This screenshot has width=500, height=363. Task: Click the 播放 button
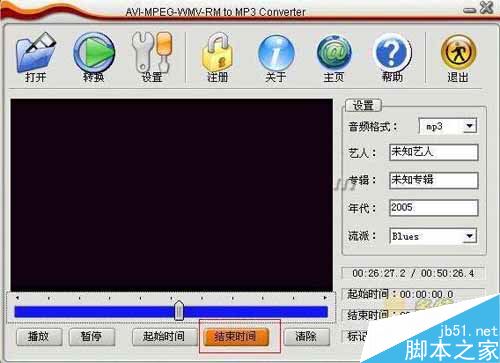pyautogui.click(x=39, y=337)
